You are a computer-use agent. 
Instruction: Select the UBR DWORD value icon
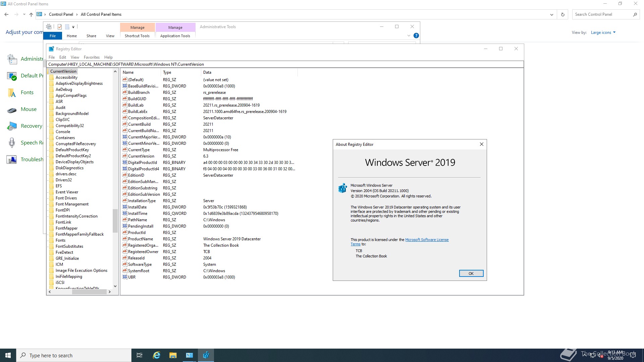[x=125, y=277]
